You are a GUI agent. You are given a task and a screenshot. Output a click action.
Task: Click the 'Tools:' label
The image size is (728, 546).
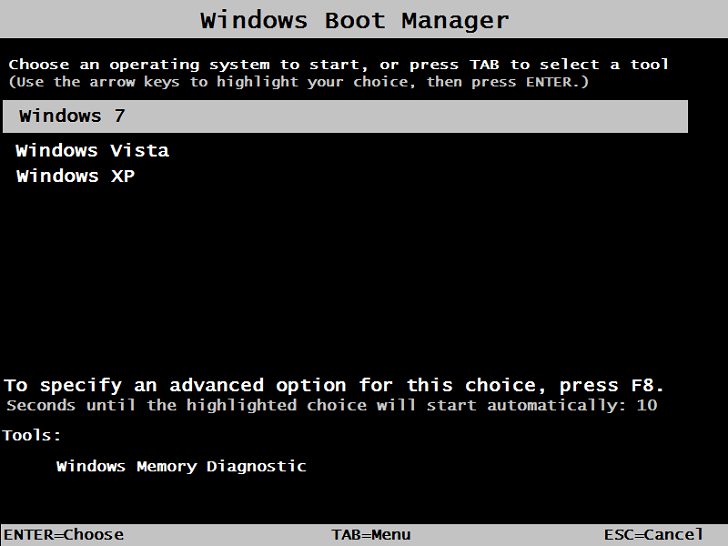(32, 435)
